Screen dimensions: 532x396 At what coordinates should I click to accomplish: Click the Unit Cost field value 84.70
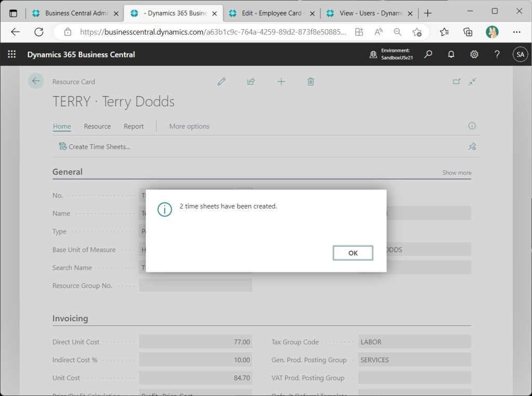195,378
